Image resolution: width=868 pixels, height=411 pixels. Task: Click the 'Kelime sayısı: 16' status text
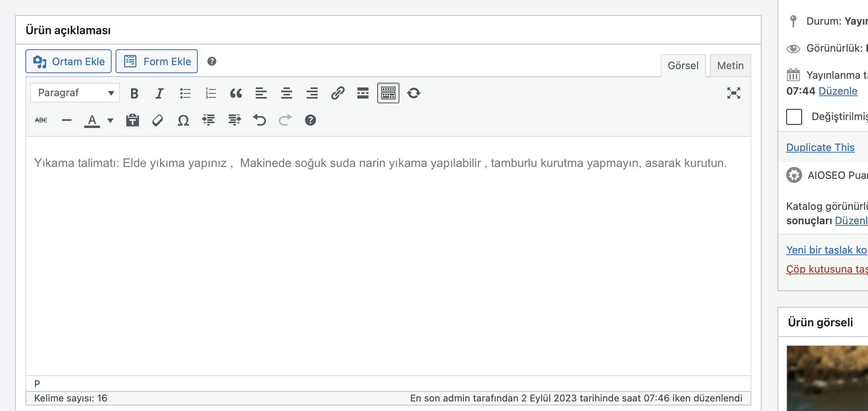(x=71, y=398)
